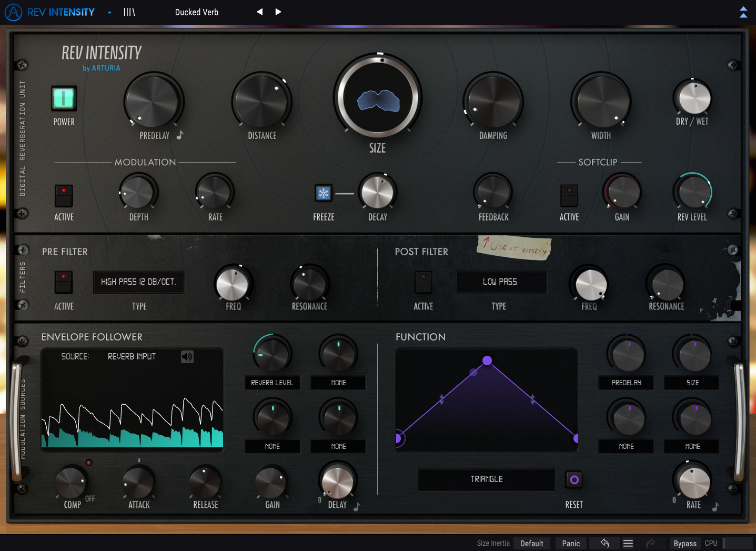Screen dimensions: 756x551
Task: Click the undo arrow in bottom bar
Action: click(604, 543)
